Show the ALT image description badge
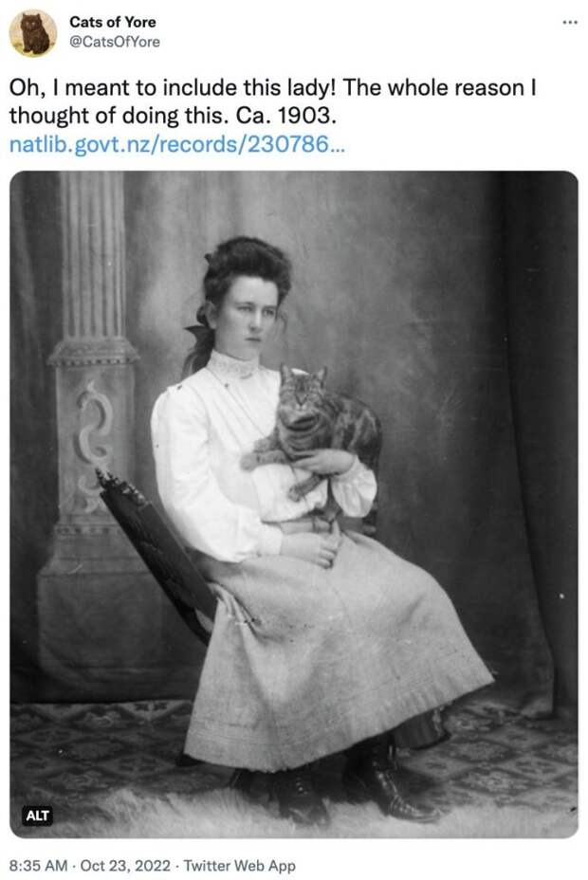Screen dimensions: 588x880 [38, 815]
